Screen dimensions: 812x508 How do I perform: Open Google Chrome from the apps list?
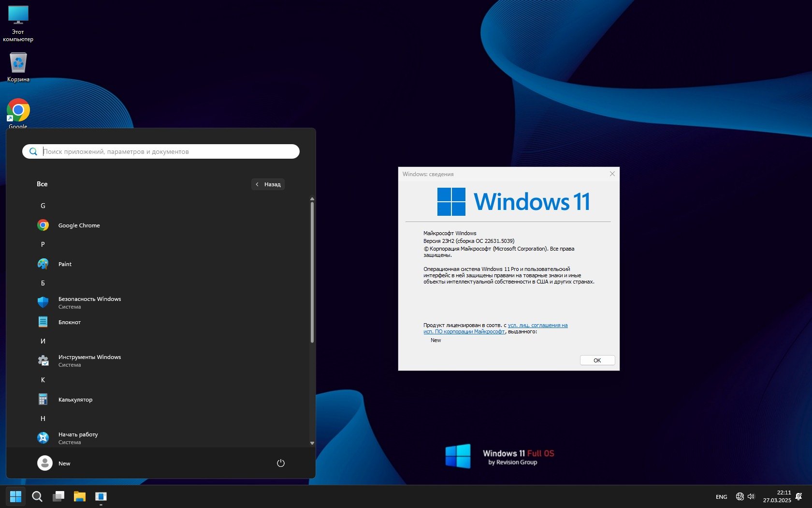79,225
